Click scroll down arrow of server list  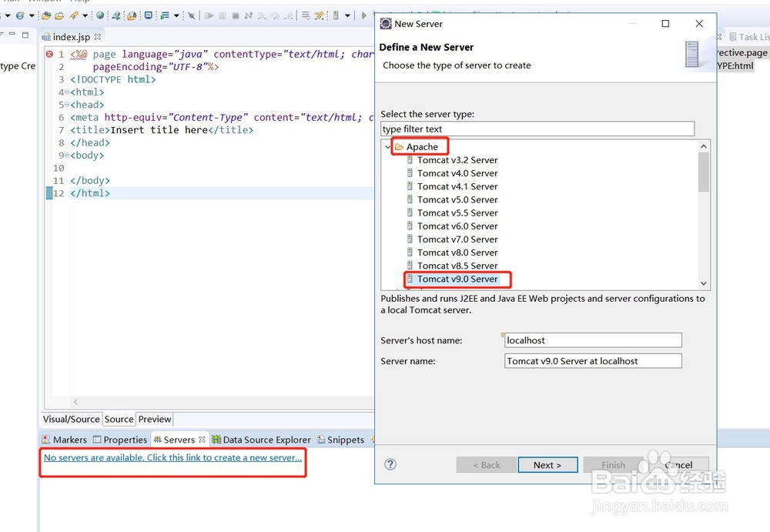[704, 283]
